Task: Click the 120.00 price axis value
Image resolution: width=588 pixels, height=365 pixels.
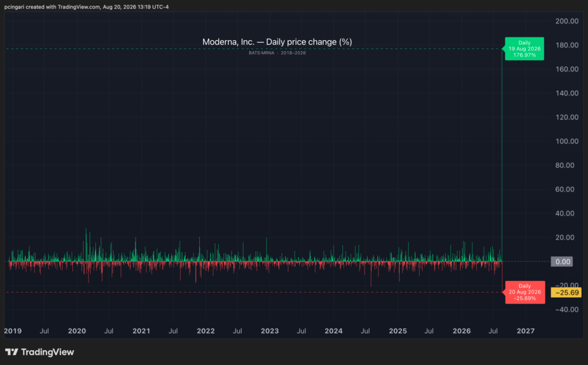Action: coord(567,117)
